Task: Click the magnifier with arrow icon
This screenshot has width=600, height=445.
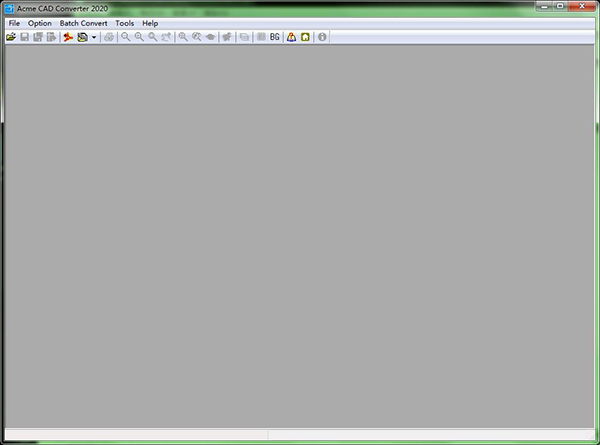Action: 197,37
